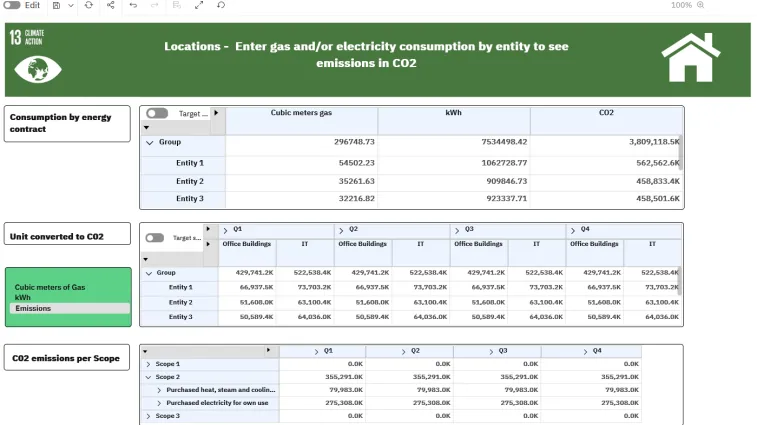Toggle the Edit mode switch
Viewport: 757px width, 425px height.
click(12, 5)
